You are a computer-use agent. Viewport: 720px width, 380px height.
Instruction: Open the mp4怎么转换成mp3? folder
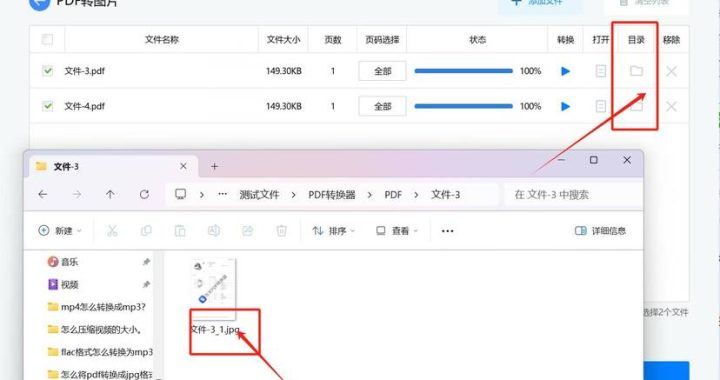pos(97,307)
